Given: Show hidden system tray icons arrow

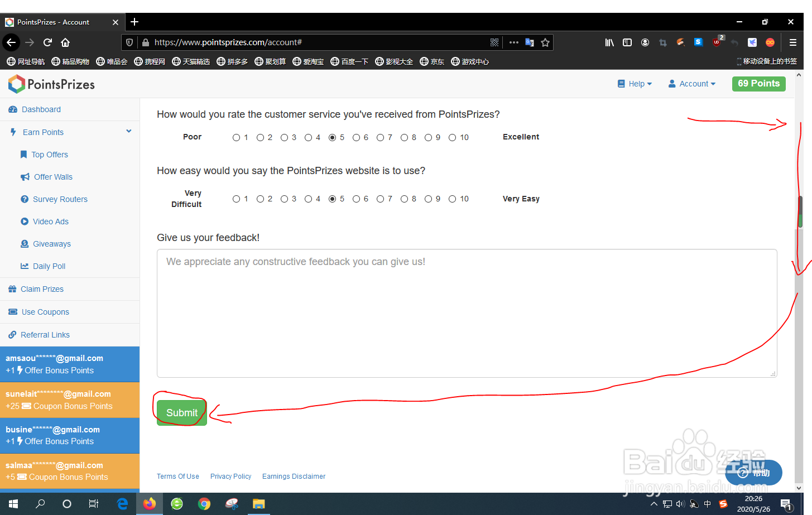Looking at the screenshot, I should (x=654, y=504).
